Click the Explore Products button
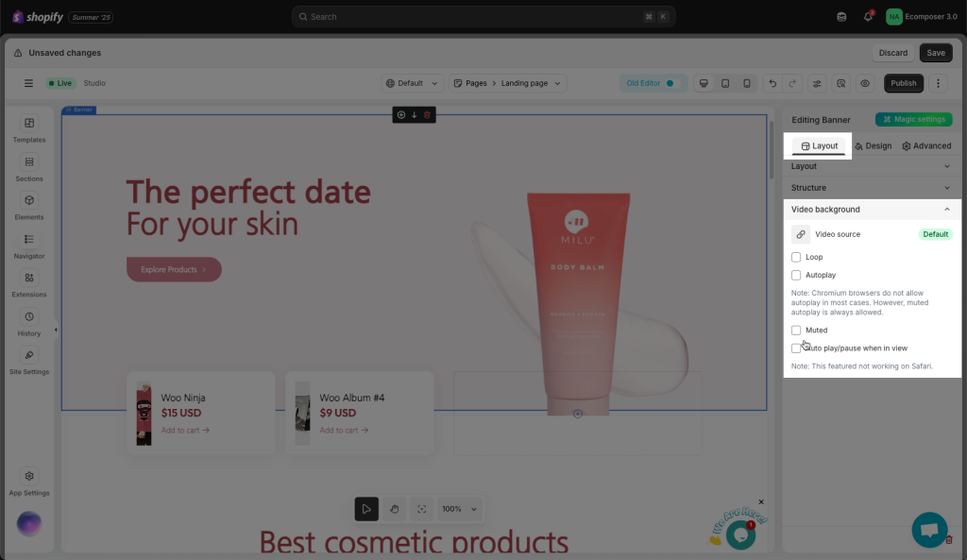This screenshot has width=967, height=560. coord(174,269)
